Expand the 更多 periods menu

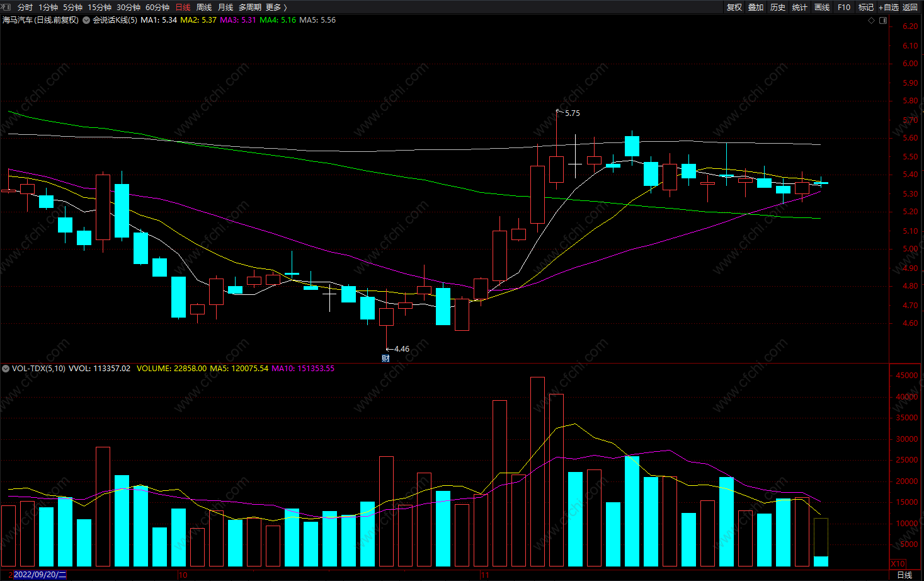point(276,8)
